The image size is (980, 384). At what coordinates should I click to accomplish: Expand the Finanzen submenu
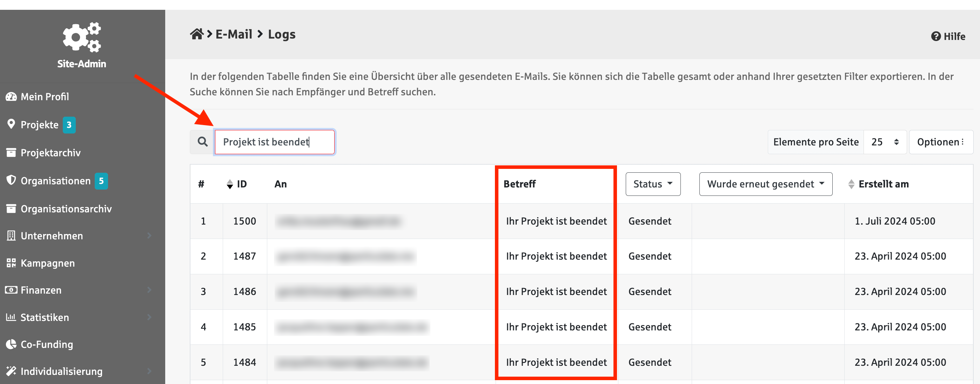tap(149, 290)
